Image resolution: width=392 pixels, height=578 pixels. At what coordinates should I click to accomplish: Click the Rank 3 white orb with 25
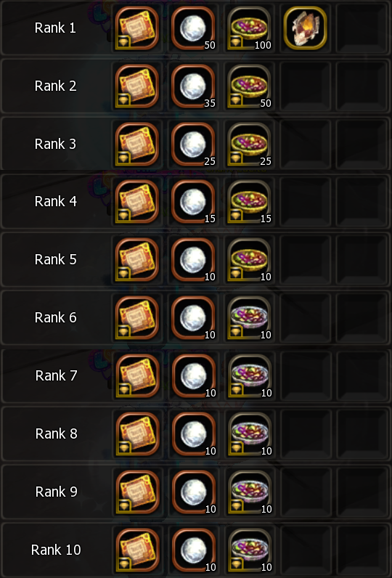click(193, 144)
